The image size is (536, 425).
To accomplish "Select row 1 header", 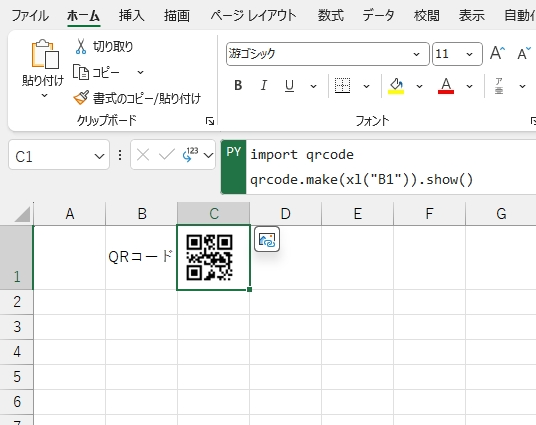I will 17,257.
